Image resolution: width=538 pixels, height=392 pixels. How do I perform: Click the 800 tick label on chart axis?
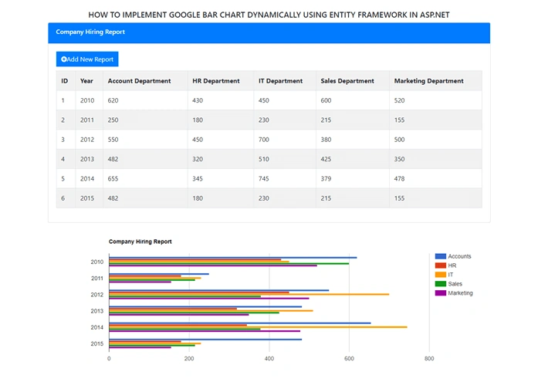(429, 359)
